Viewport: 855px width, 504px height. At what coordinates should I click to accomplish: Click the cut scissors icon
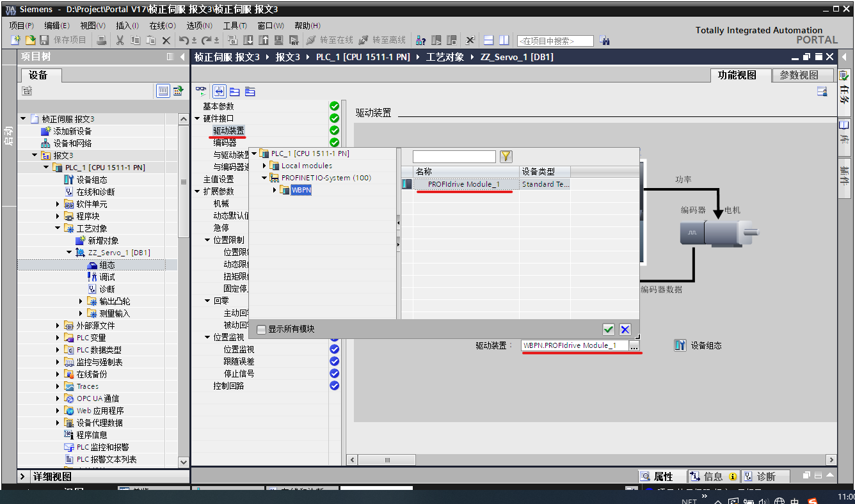click(x=120, y=40)
